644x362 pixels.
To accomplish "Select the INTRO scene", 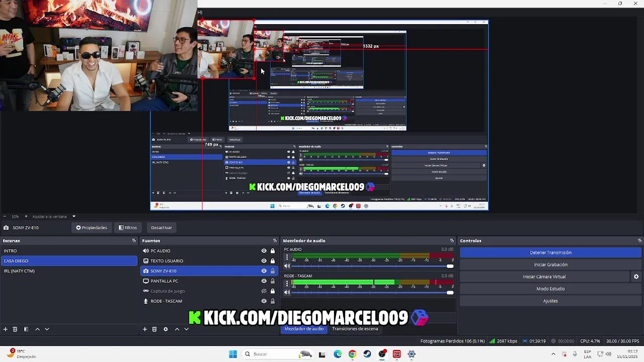I will (69, 251).
